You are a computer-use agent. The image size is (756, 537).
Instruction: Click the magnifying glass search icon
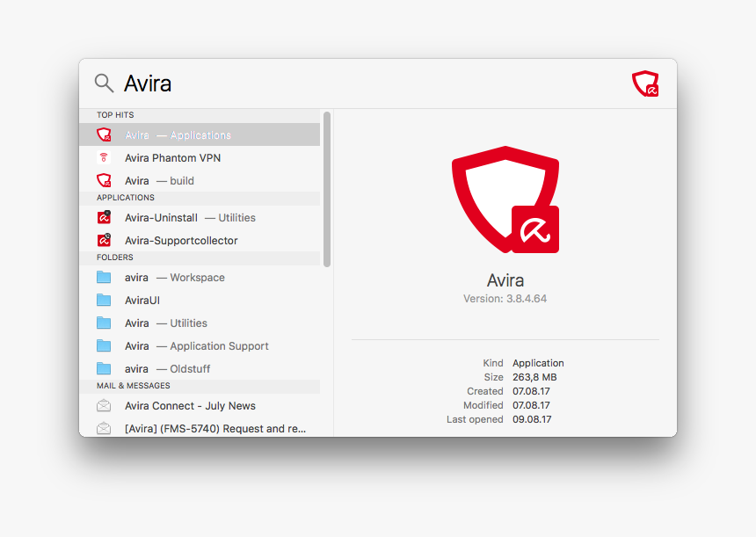point(104,83)
